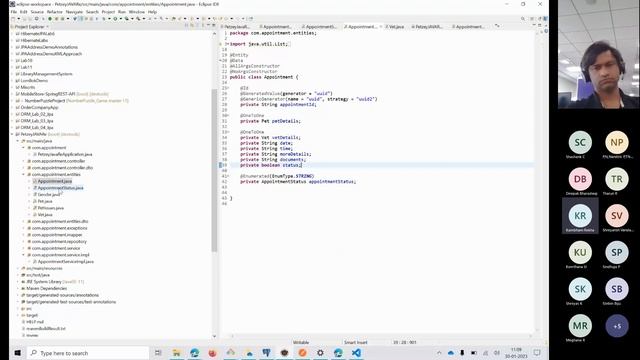Click the KR participant avatar

point(580,216)
